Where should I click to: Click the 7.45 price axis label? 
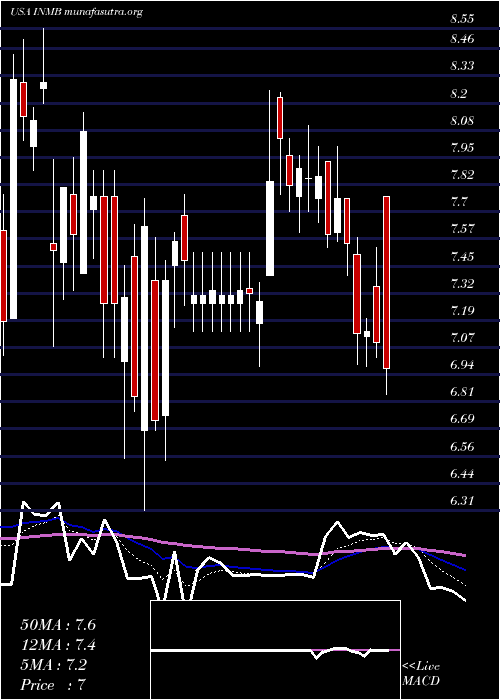pos(462,257)
